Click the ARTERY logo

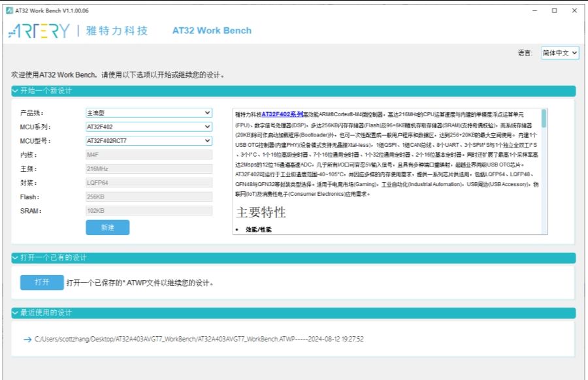pos(39,31)
